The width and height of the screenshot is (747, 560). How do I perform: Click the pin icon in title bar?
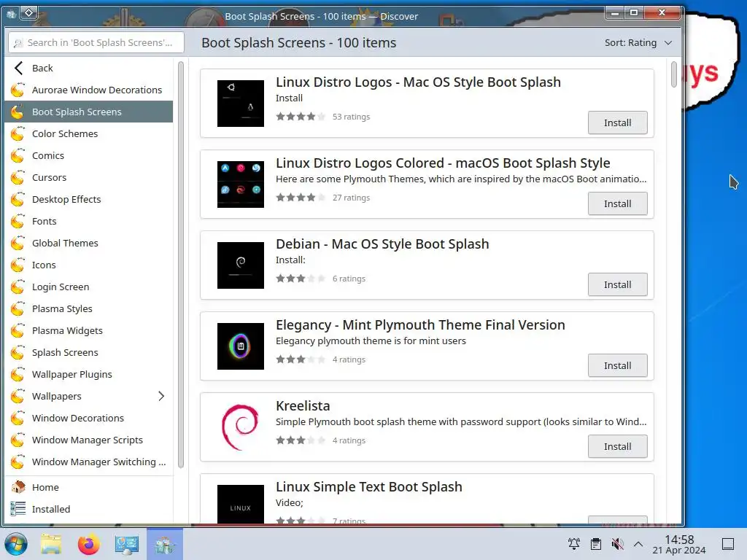28,13
